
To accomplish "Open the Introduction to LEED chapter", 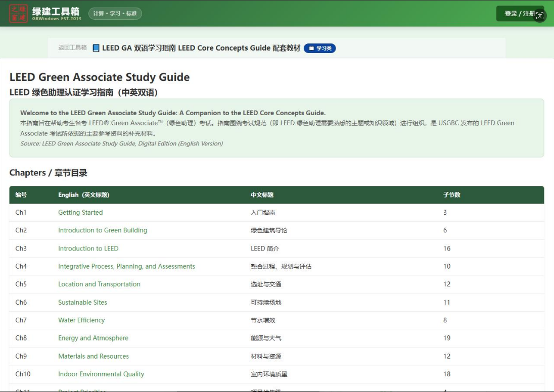I will [x=88, y=249].
